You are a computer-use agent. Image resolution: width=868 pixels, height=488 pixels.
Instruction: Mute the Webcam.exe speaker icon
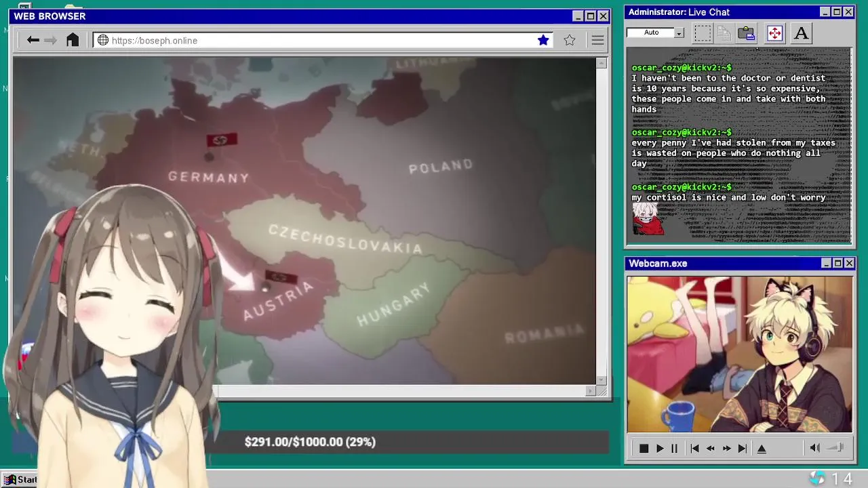click(x=815, y=447)
